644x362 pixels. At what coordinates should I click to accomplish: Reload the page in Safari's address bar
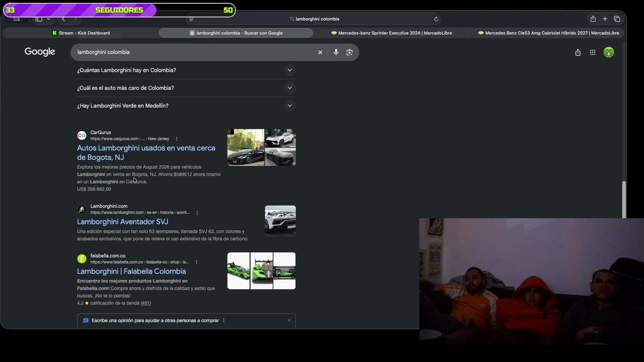436,19
